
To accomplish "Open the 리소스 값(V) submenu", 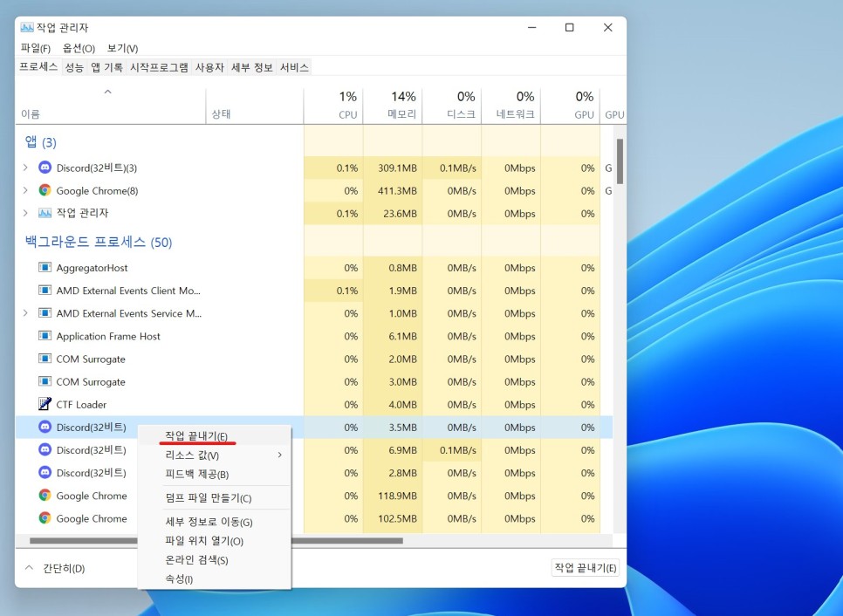I will click(x=215, y=455).
